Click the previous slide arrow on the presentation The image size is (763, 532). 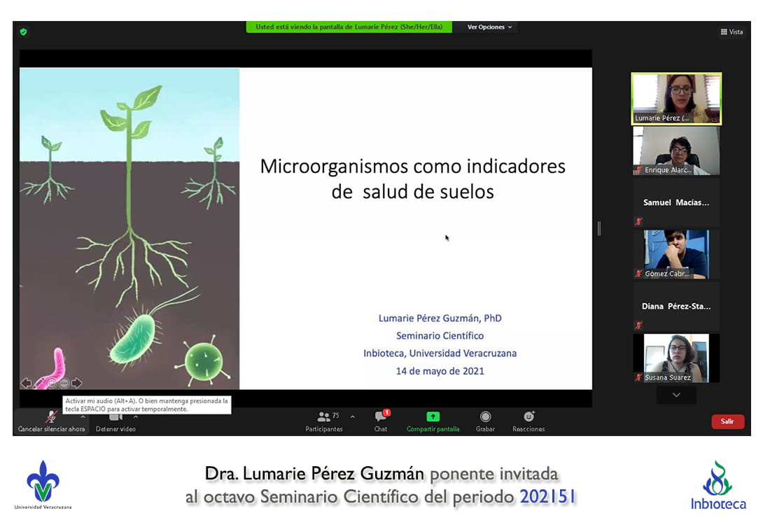(26, 383)
